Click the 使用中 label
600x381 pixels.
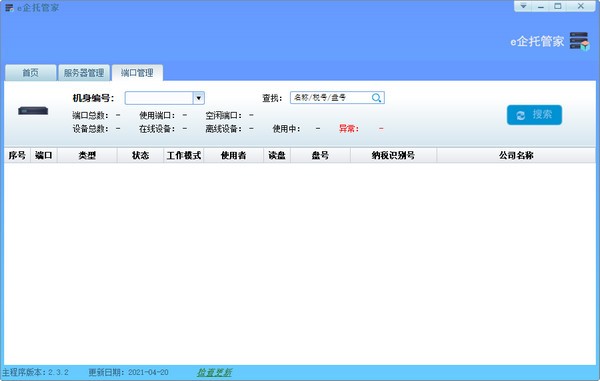tap(286, 129)
